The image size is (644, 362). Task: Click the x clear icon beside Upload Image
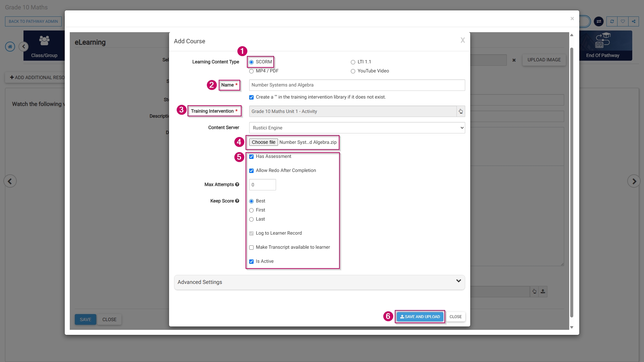coord(514,60)
